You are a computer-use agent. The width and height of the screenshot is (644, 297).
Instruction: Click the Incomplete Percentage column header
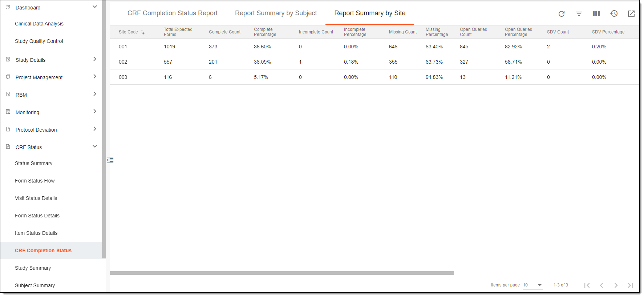click(355, 32)
